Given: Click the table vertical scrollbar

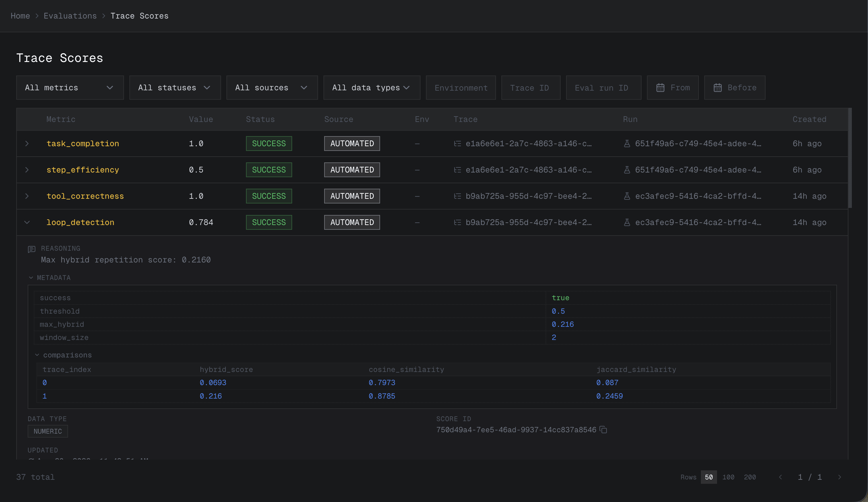Looking at the screenshot, I should pos(850,158).
